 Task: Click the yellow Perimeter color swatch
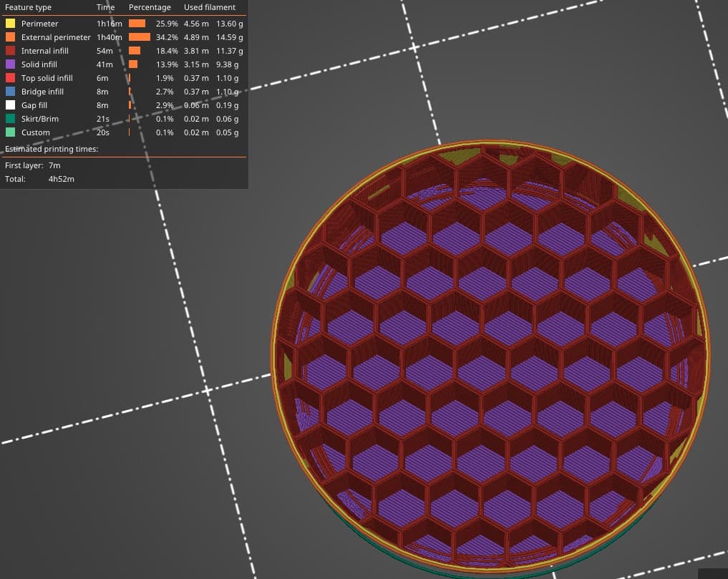pyautogui.click(x=10, y=23)
